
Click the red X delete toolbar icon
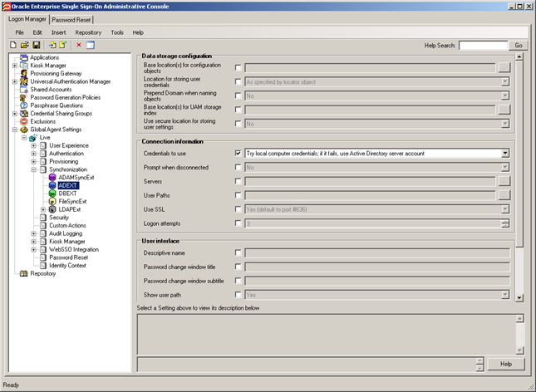point(79,45)
